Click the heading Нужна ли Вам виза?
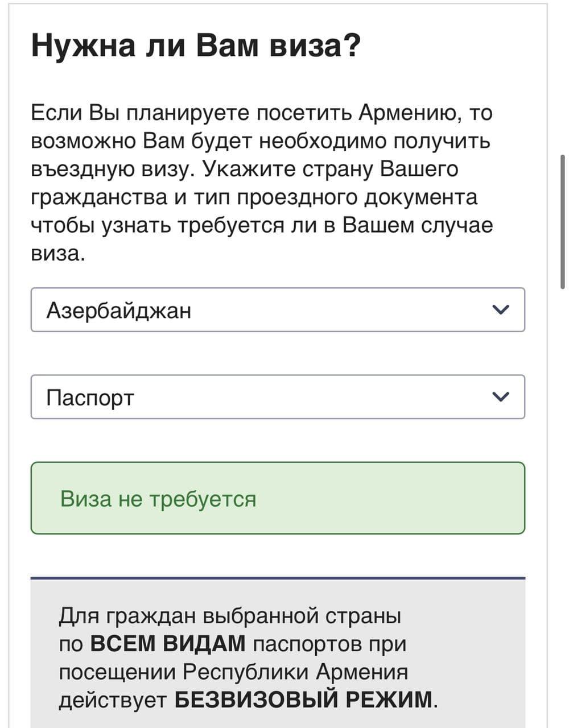Image resolution: width=569 pixels, height=728 pixels. pyautogui.click(x=196, y=45)
